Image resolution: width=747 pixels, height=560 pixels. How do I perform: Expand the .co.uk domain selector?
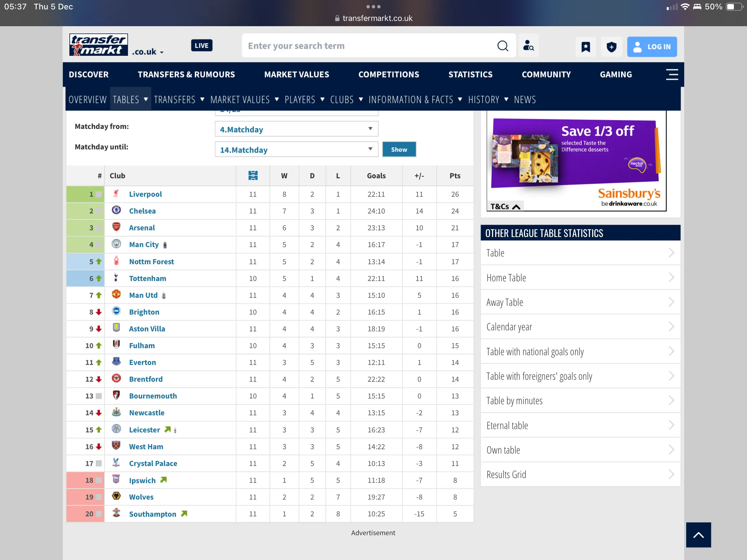[x=148, y=52]
